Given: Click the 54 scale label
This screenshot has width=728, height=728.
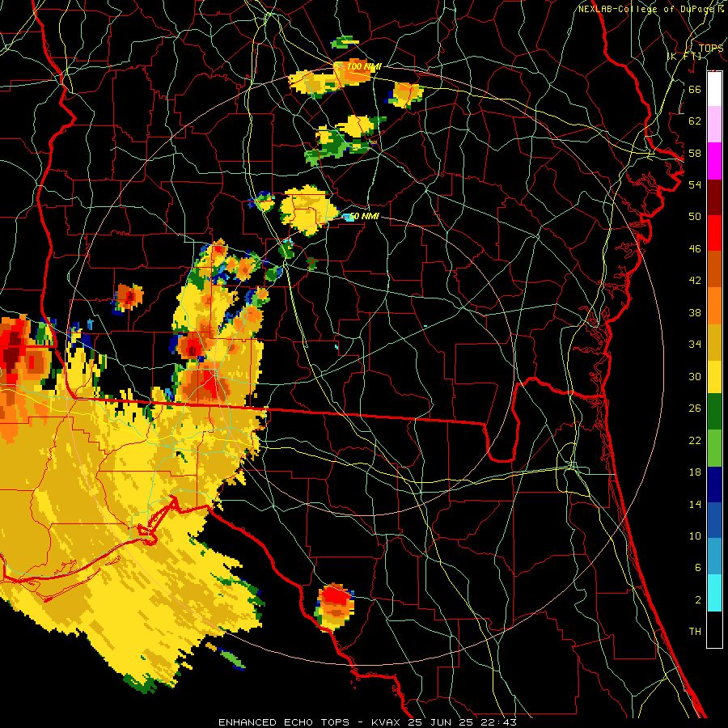Looking at the screenshot, I should point(695,184).
